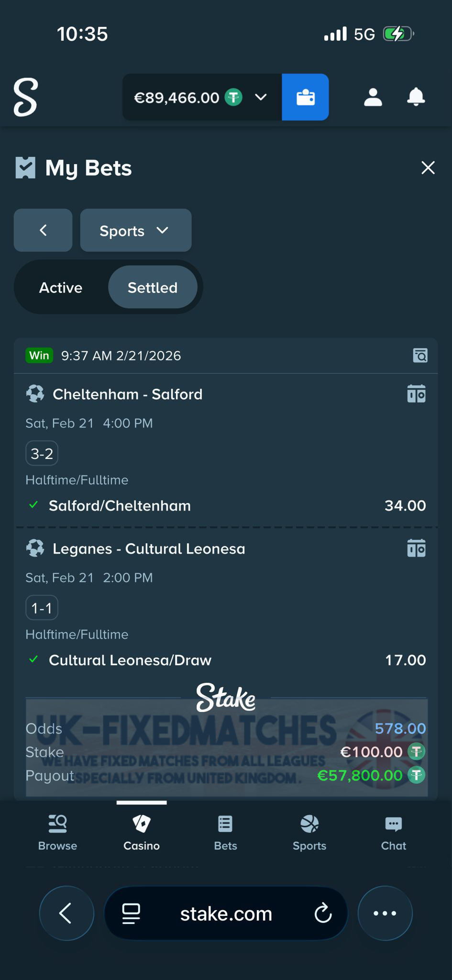
Task: Open Chat from the bottom navigation
Action: (393, 833)
